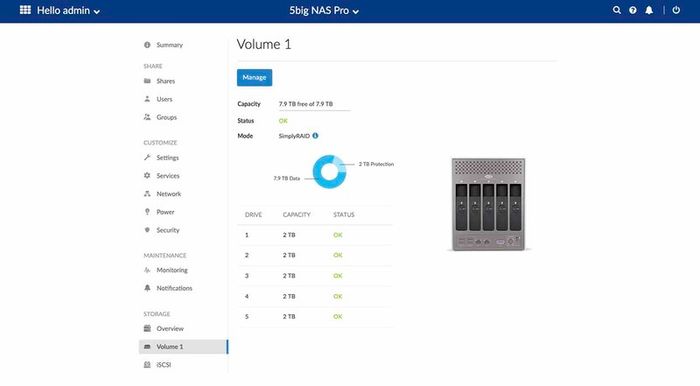Click the Security shield icon
The height and width of the screenshot is (386, 700).
click(147, 230)
